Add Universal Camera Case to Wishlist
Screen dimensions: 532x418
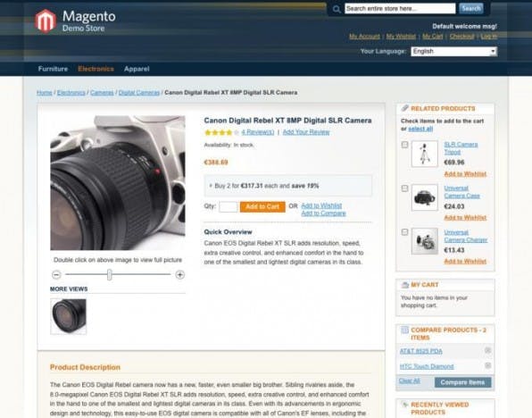[465, 218]
